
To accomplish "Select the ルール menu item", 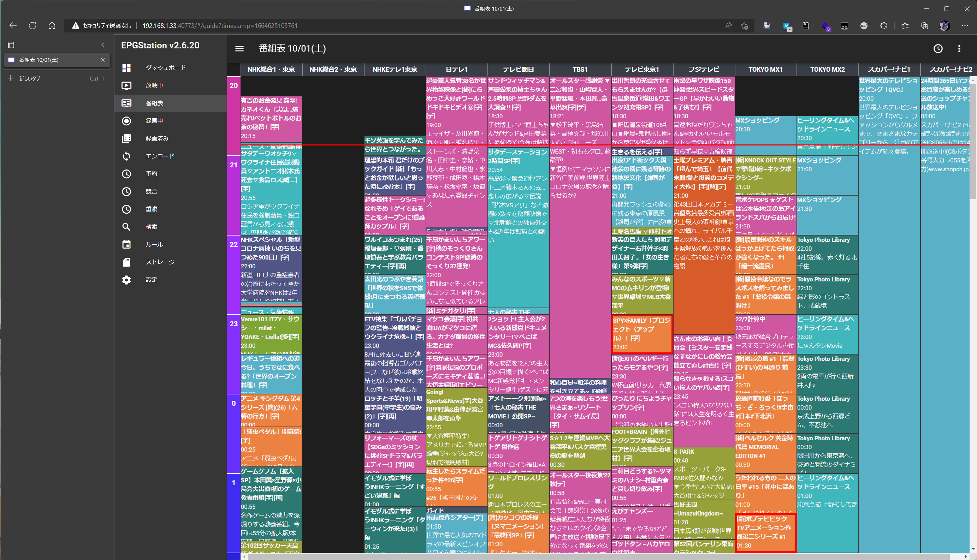I will (154, 245).
